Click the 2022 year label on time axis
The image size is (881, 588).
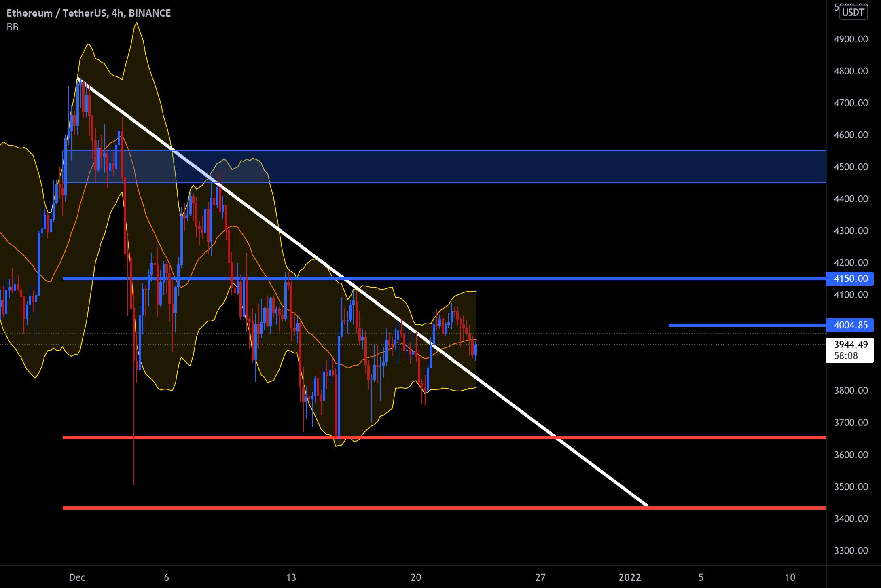pos(630,577)
